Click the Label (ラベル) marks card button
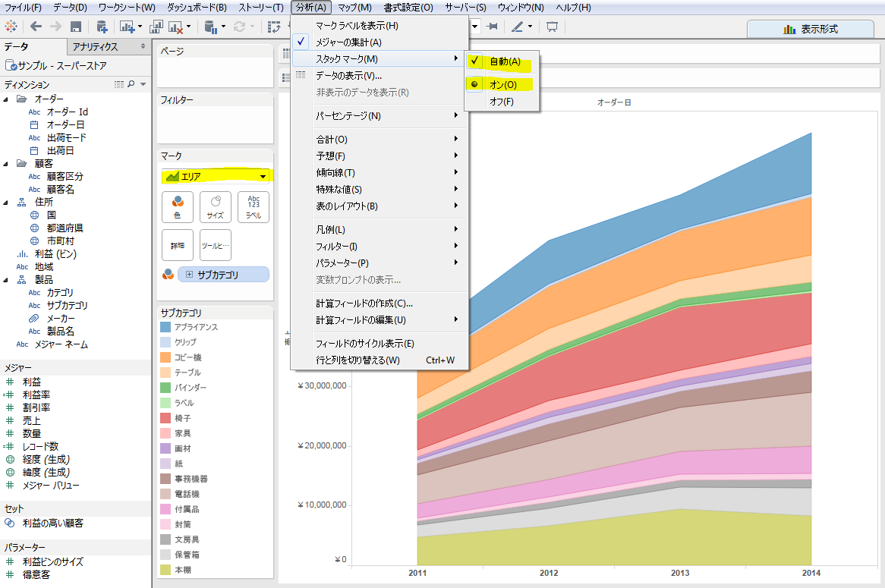This screenshot has width=885, height=588. click(254, 207)
